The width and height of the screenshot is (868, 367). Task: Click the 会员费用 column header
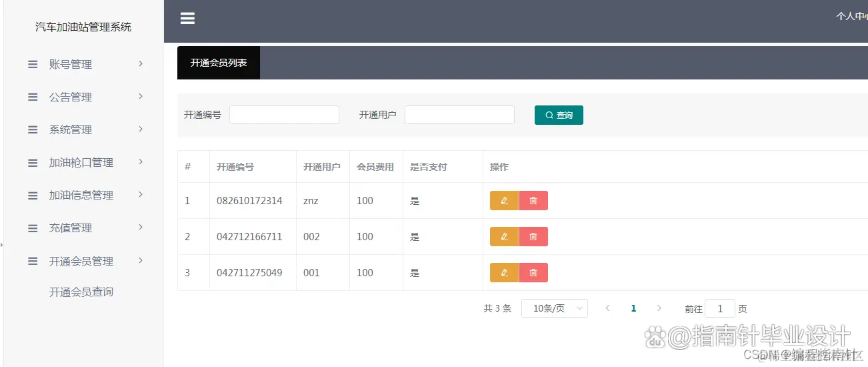[x=375, y=167]
